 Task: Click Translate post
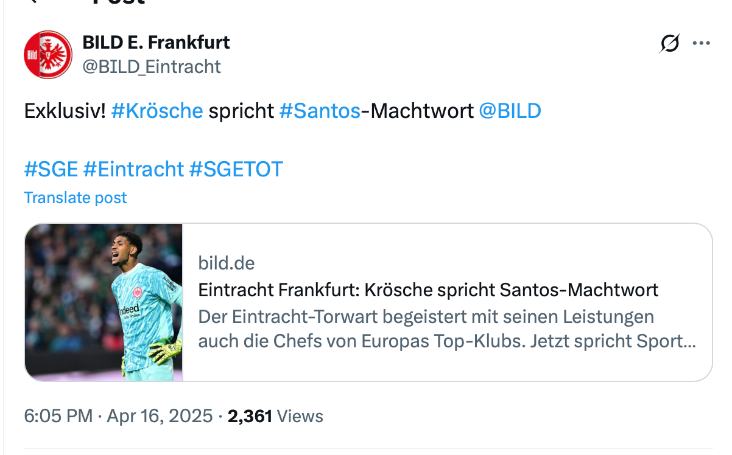point(76,197)
